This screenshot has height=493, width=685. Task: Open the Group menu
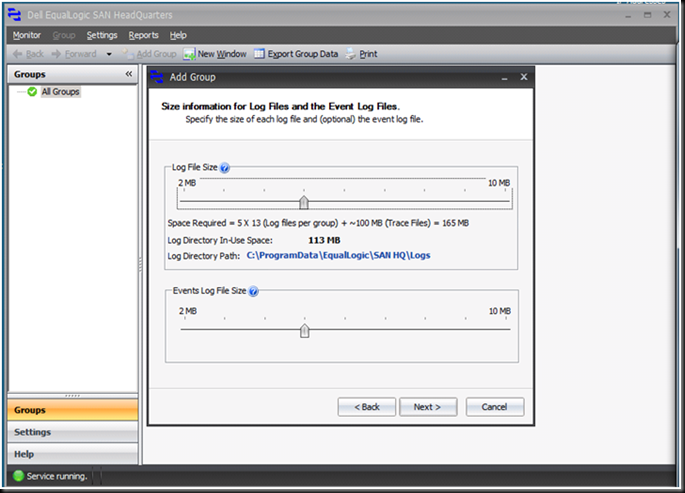coord(64,35)
